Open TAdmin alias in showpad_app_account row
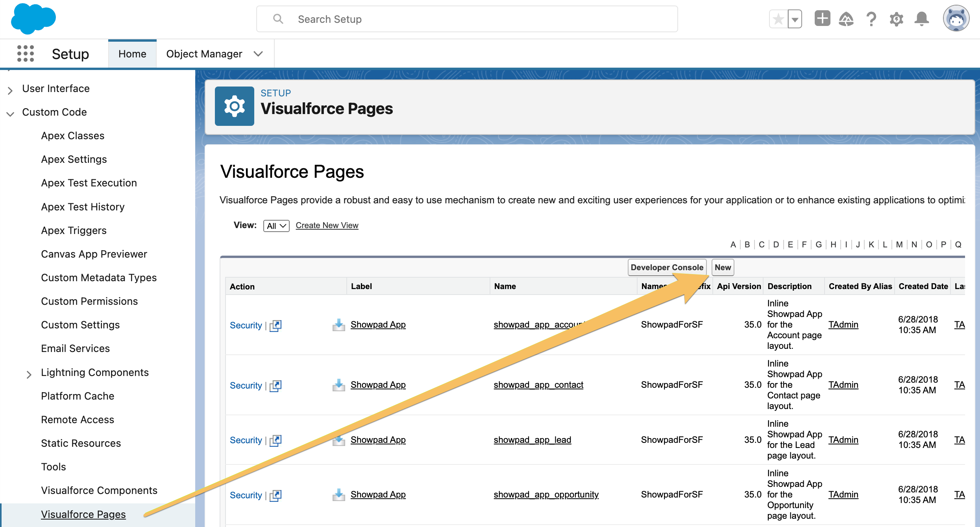 (x=843, y=324)
